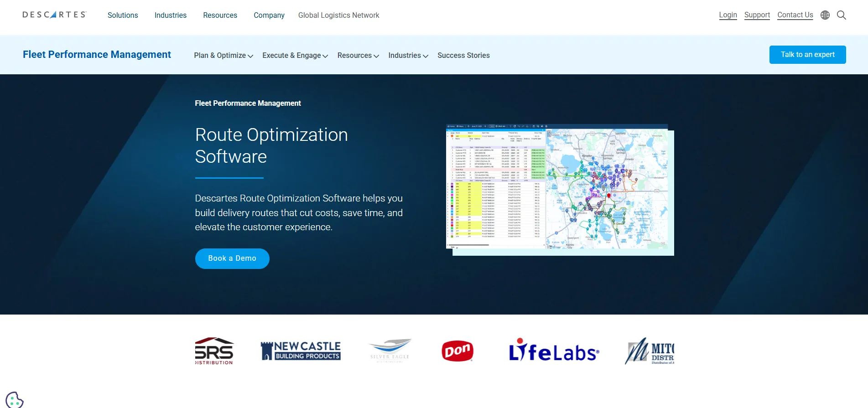Click the Silver Eagle logo

[x=390, y=351]
